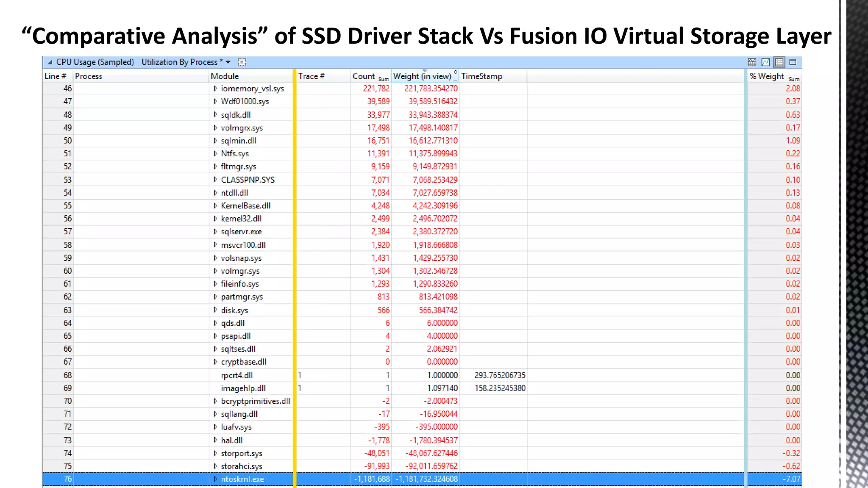
Task: Click the weight value 39,589.516432
Action: point(433,101)
